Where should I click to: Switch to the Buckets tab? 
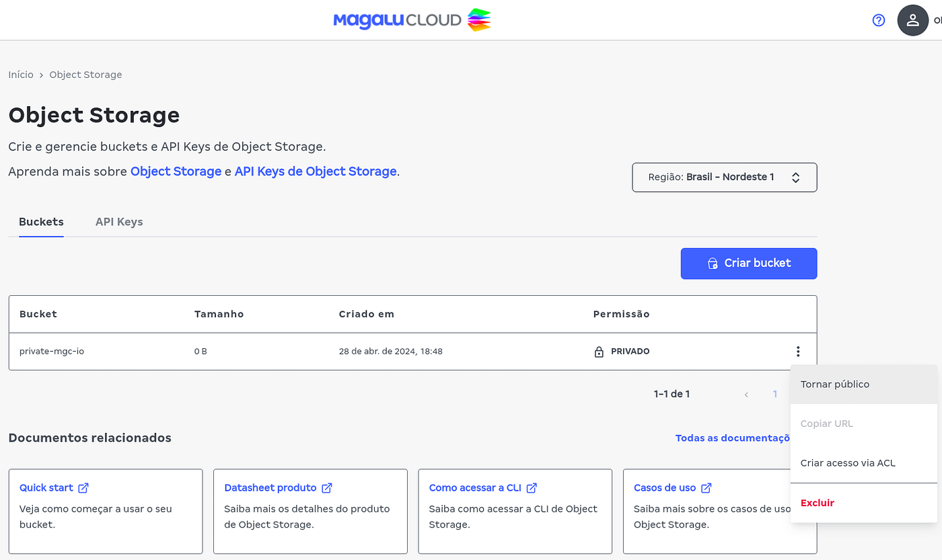41,222
